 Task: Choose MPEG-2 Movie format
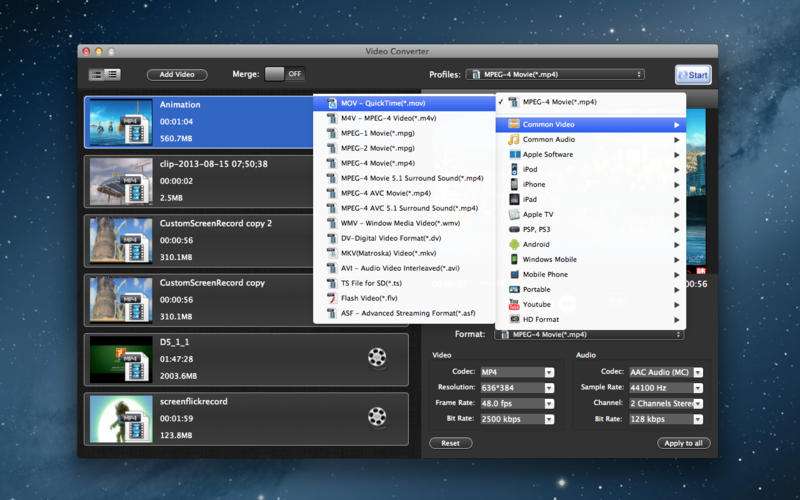point(404,148)
